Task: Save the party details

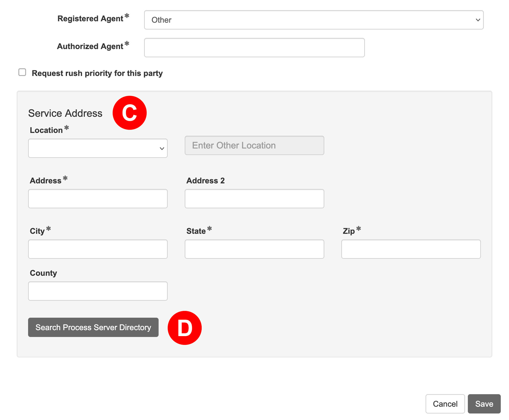Action: click(x=484, y=404)
